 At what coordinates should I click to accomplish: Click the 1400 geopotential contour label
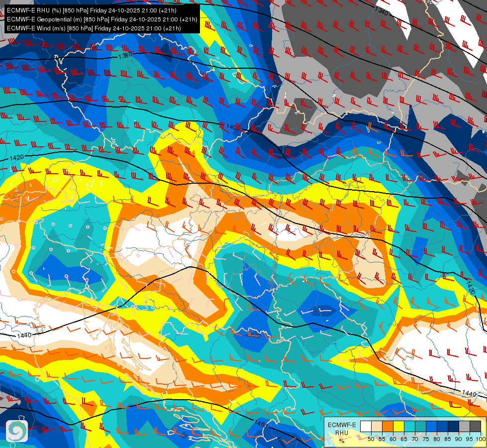pos(234,127)
